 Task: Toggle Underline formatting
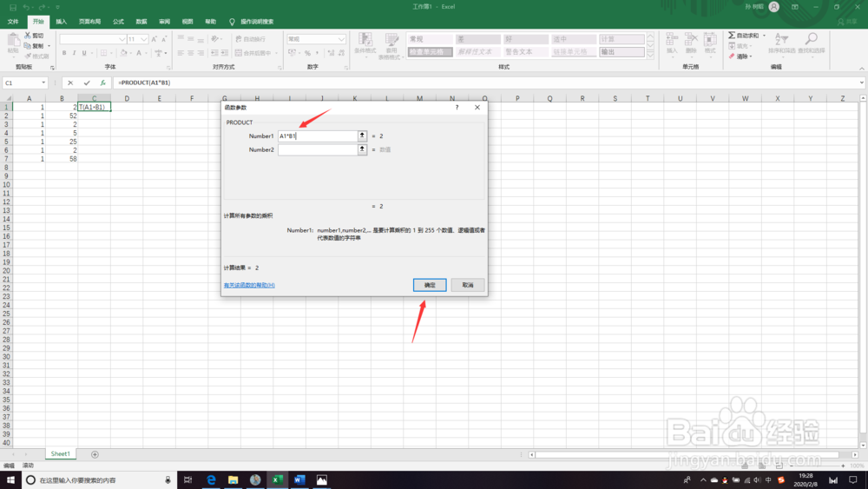(x=84, y=53)
